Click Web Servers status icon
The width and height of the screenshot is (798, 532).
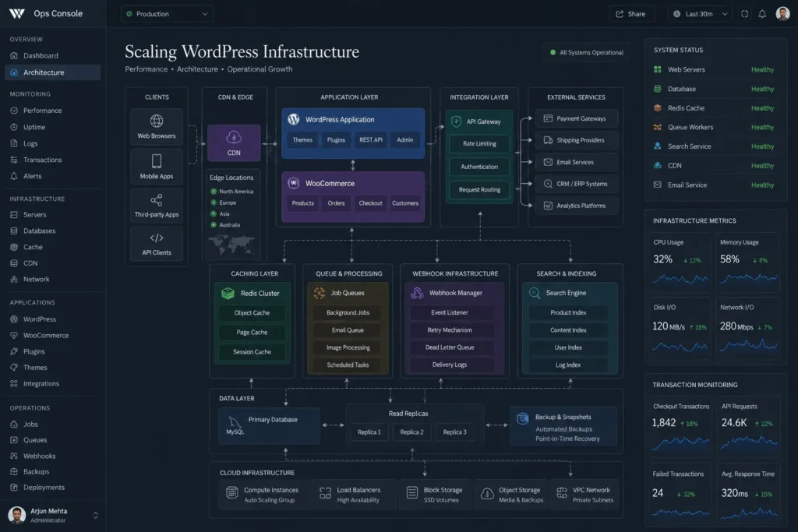[658, 69]
